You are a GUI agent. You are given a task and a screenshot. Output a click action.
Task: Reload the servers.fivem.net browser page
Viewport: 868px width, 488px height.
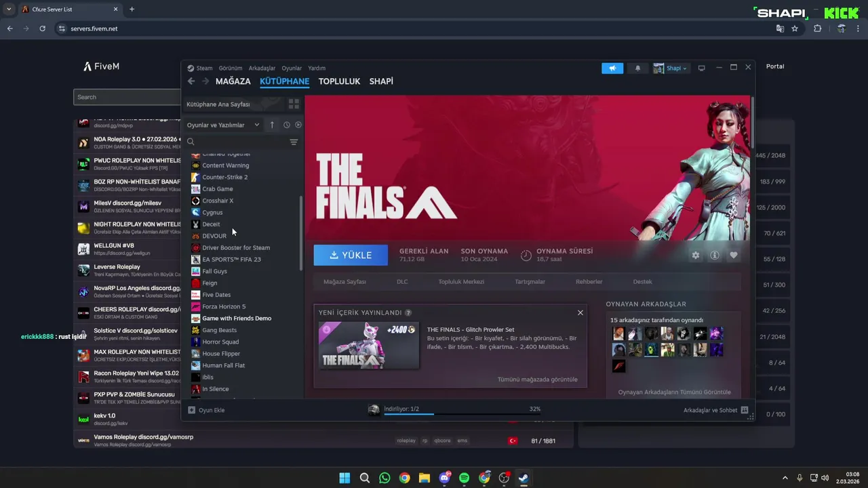point(43,28)
